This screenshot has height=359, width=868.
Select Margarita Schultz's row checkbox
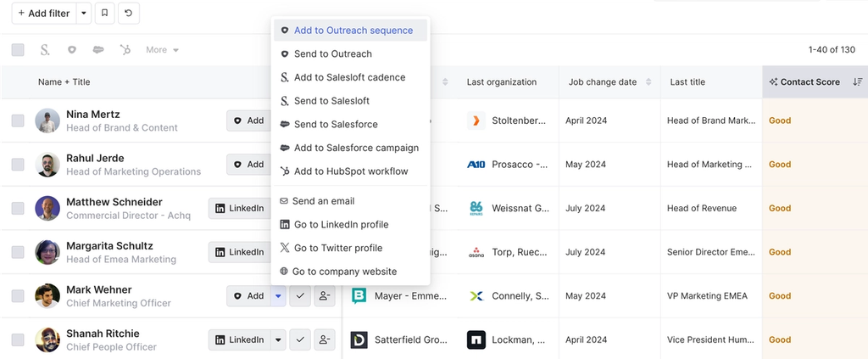tap(18, 252)
